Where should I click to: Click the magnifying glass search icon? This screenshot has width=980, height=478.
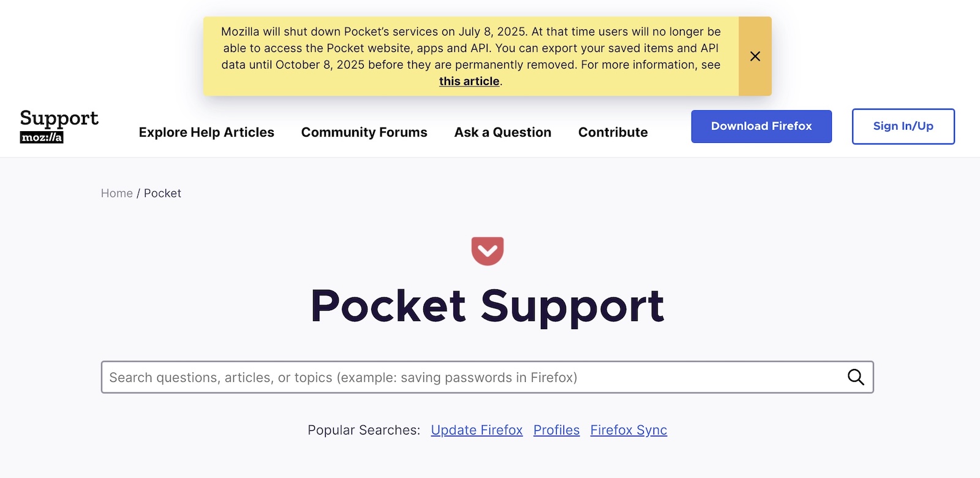point(856,377)
